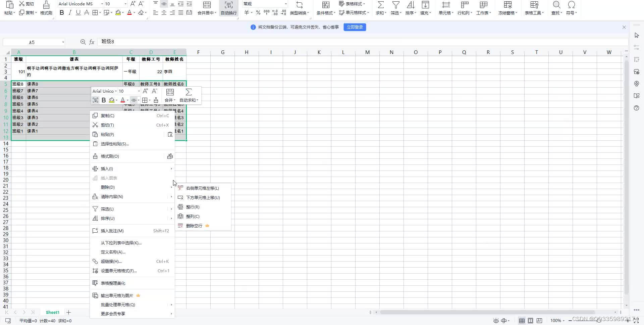Choose Clear Contents (清除内容) in context menu
644x325 pixels.
coord(132,196)
